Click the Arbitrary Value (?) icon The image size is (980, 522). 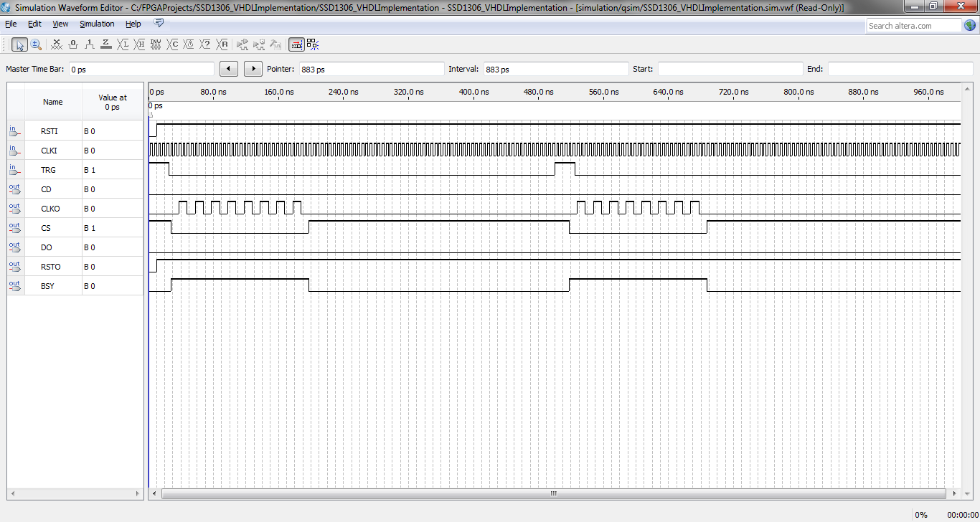click(x=206, y=44)
